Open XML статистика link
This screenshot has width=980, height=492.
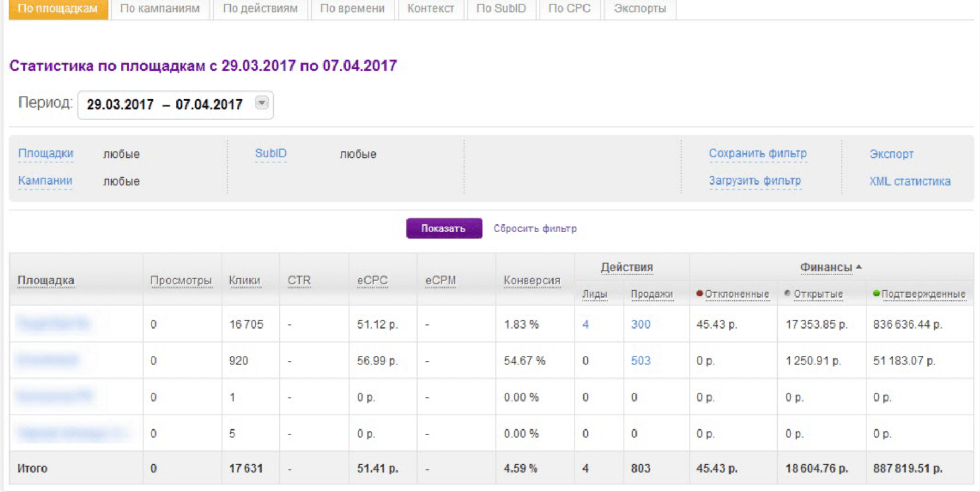pos(910,181)
